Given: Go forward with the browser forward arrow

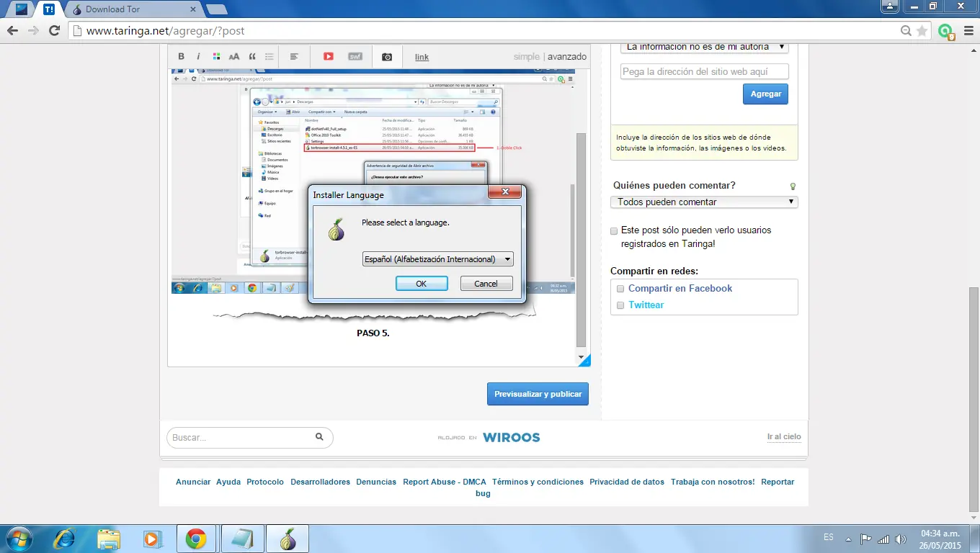Looking at the screenshot, I should pyautogui.click(x=33, y=31).
